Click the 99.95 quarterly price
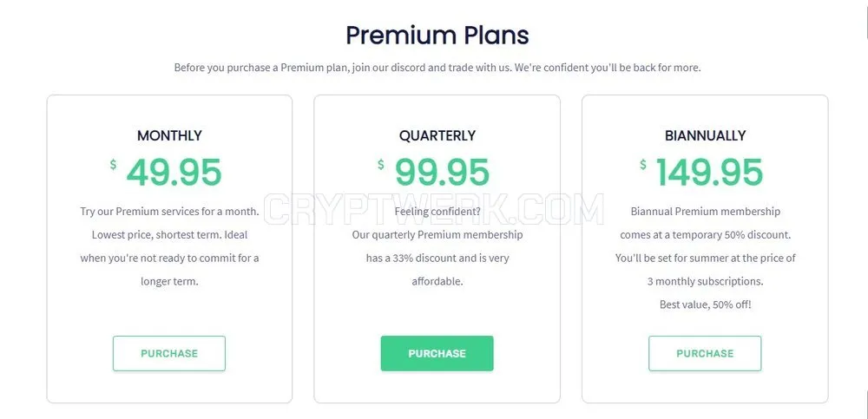 pyautogui.click(x=443, y=172)
